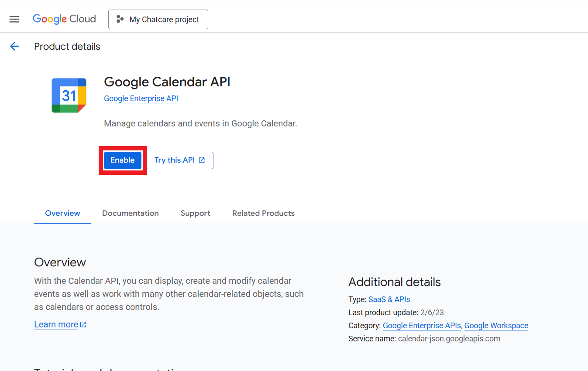Screen dimensions: 588x371
Task: Open the Google Enterprise API link
Action: pyautogui.click(x=141, y=99)
